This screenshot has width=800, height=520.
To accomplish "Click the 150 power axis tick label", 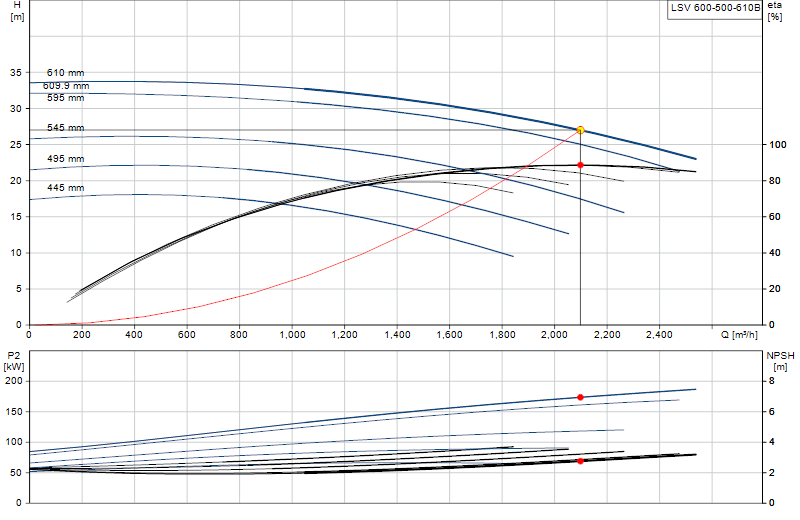I will point(14,411).
